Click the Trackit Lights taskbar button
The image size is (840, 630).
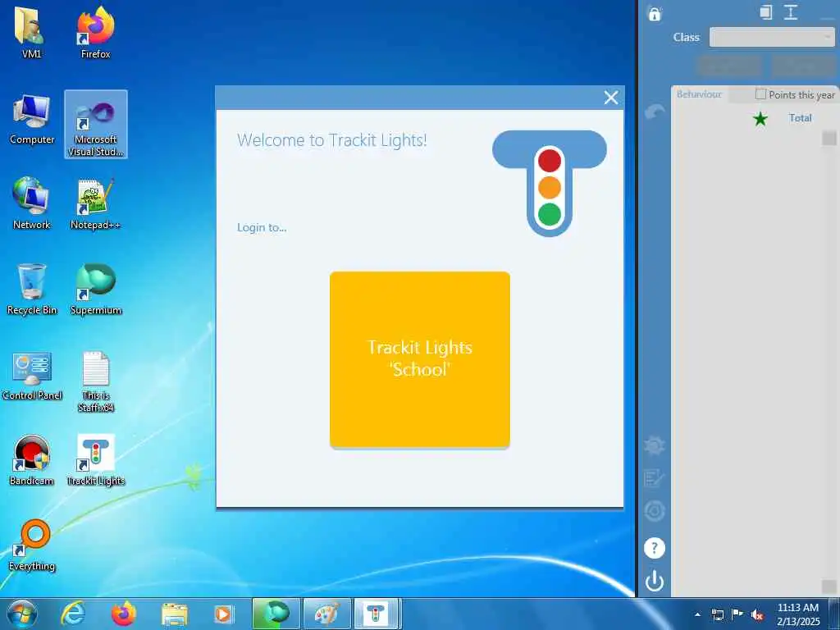377,614
